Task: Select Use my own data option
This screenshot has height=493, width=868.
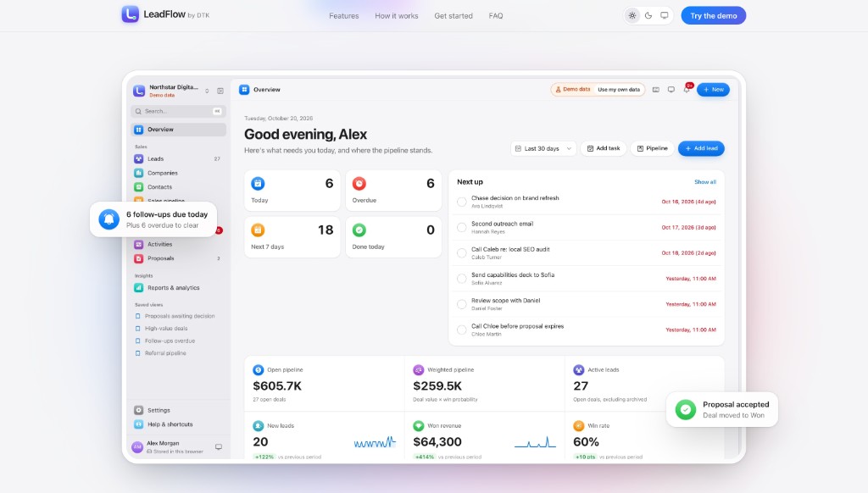Action: [x=619, y=90]
